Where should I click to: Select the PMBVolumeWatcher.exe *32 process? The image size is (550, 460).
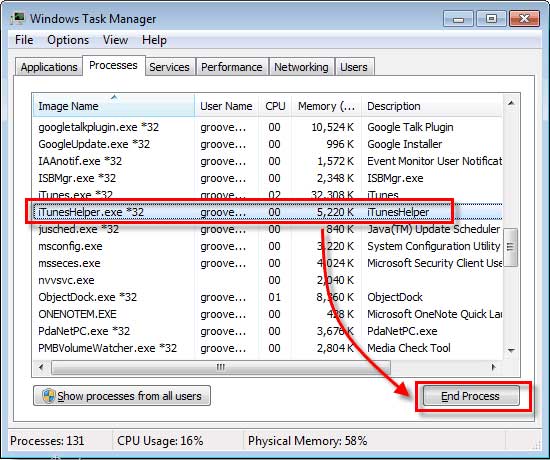(x=268, y=348)
